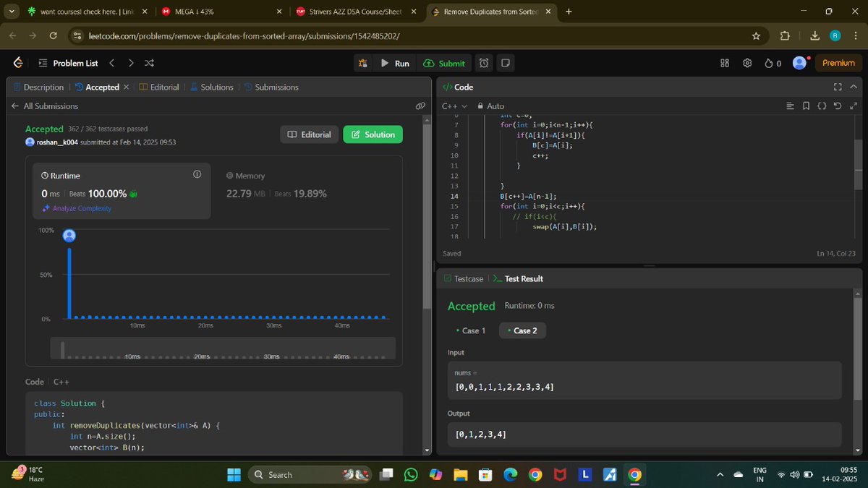Open browser extensions puzzle icon

(x=785, y=35)
